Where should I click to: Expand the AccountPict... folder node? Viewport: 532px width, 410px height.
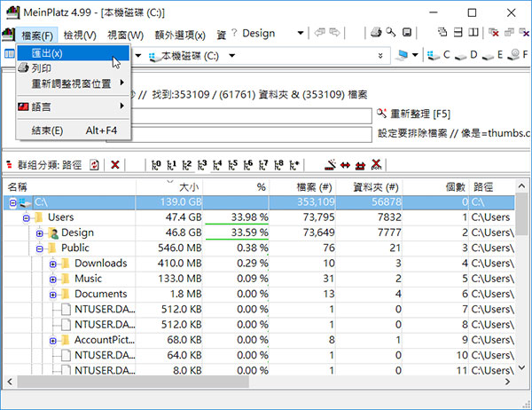click(x=53, y=341)
